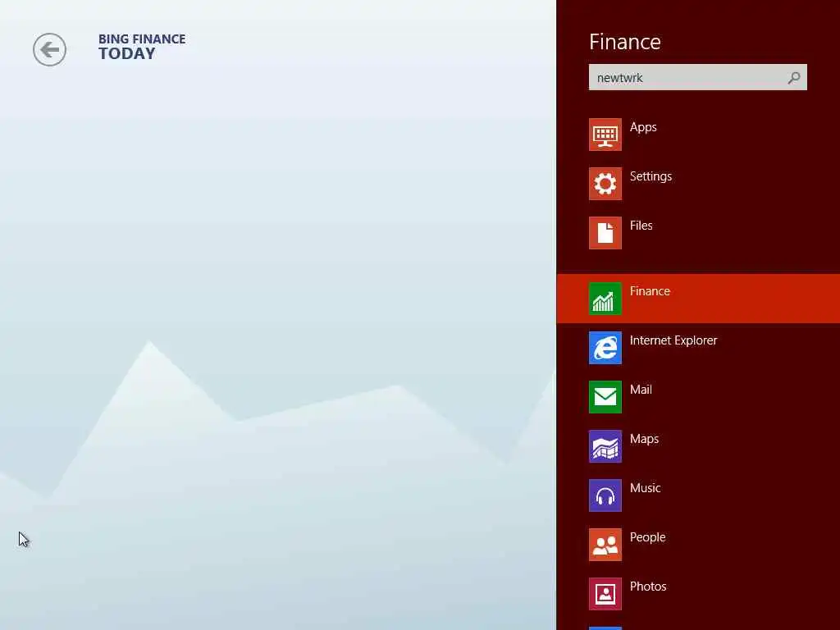Viewport: 840px width, 630px height.
Task: Open the green Finance chart icon
Action: (605, 299)
